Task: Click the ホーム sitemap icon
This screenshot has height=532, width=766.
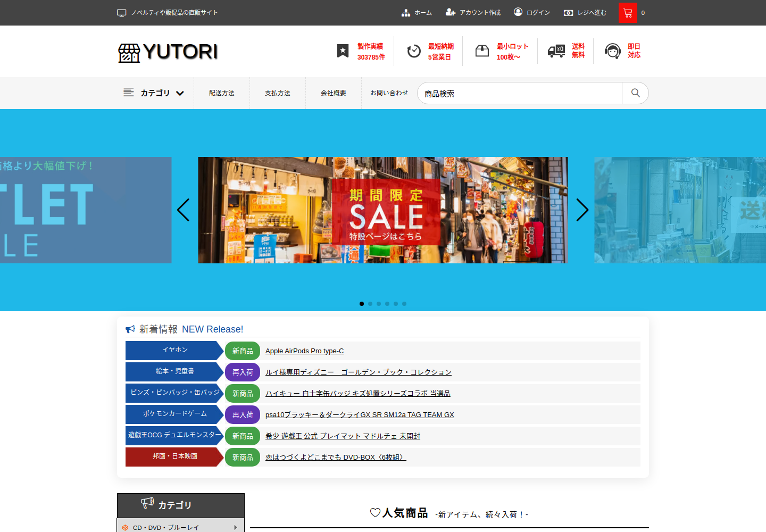Action: pos(406,13)
